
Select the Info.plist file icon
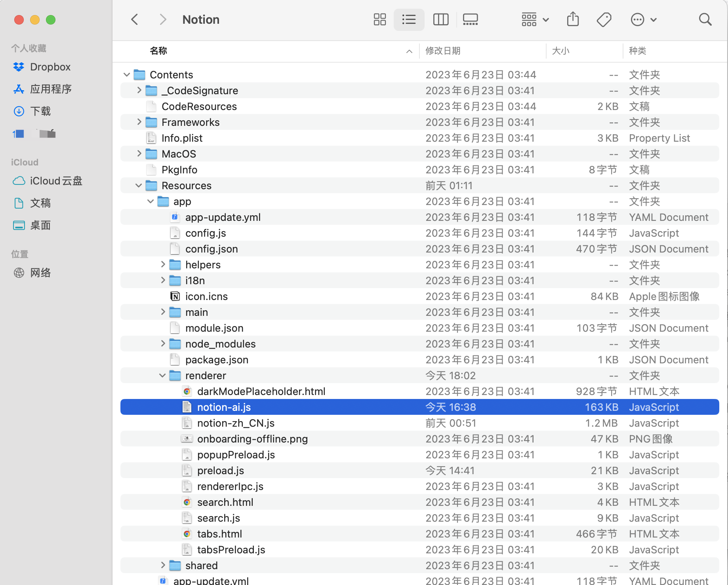[x=151, y=138]
